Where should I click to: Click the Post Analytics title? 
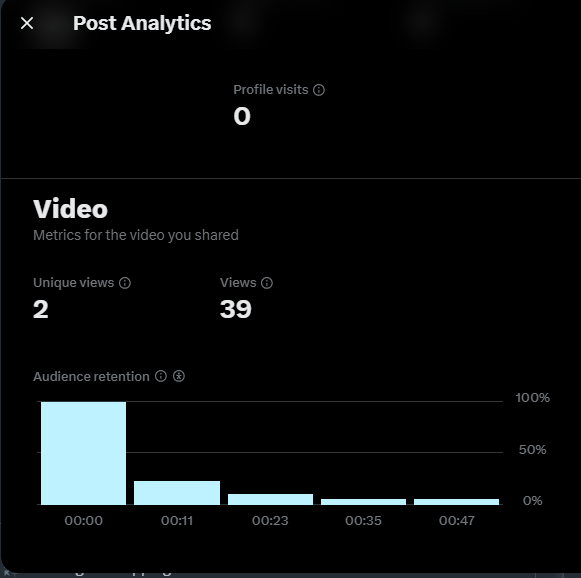pyautogui.click(x=142, y=23)
